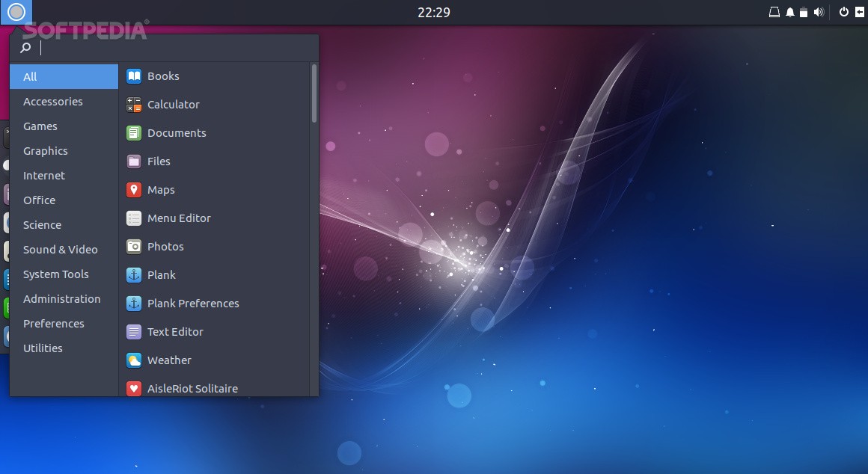Open the Maps application icon

[x=134, y=190]
